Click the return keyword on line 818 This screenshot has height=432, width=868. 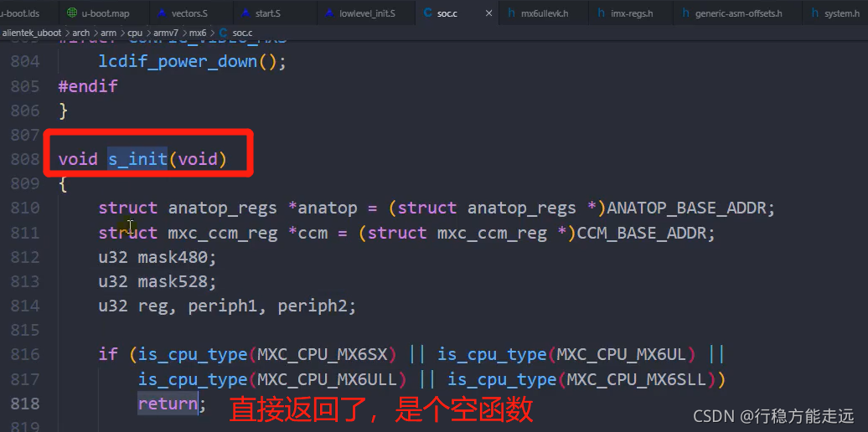[x=168, y=404]
